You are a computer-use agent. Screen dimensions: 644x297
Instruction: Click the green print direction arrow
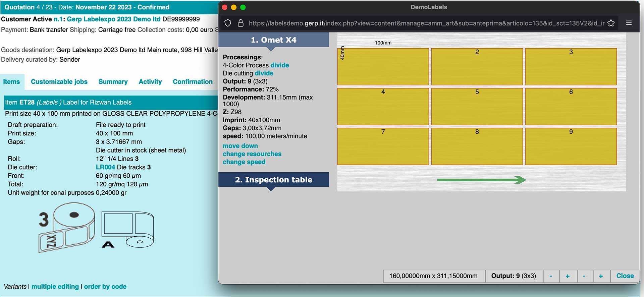(481, 180)
